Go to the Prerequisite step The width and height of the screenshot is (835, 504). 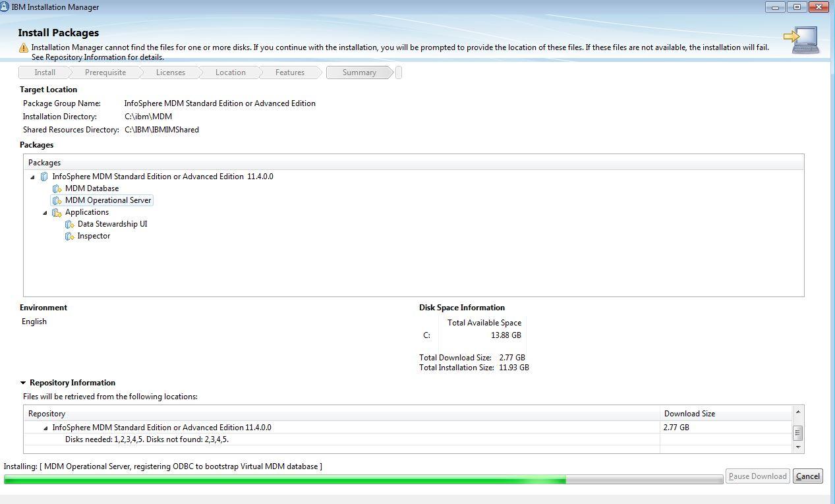pos(105,72)
